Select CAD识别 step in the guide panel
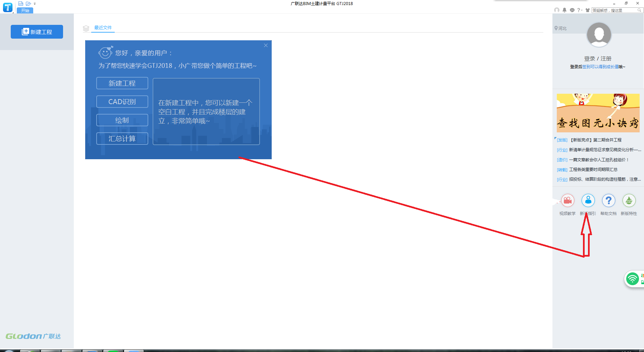The width and height of the screenshot is (644, 352). 122,101
